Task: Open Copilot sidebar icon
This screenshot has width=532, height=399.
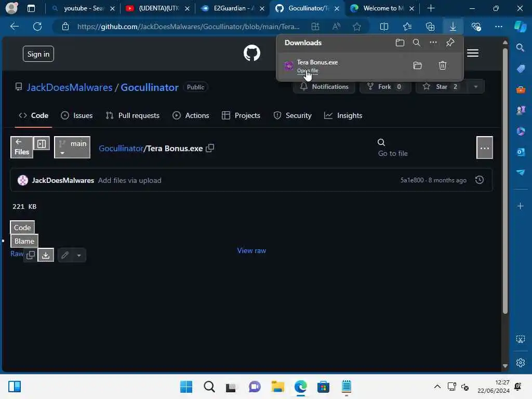Action: pyautogui.click(x=521, y=26)
